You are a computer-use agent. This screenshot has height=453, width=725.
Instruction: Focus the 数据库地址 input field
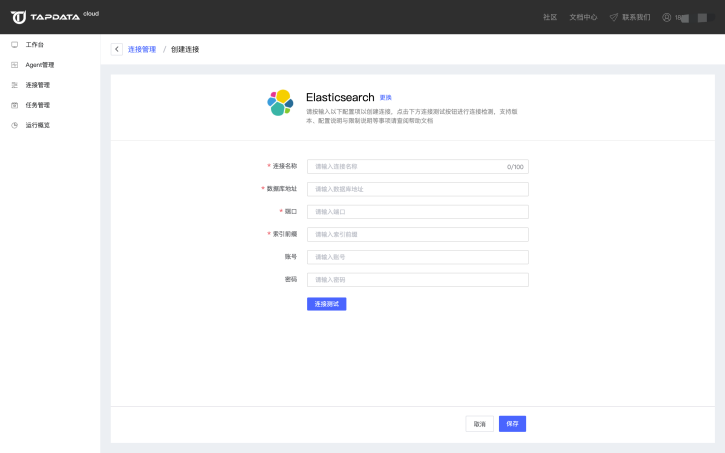click(x=418, y=189)
